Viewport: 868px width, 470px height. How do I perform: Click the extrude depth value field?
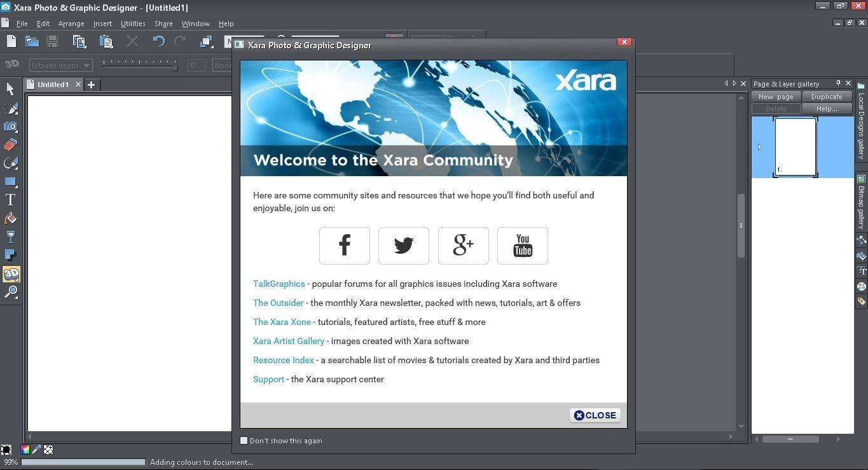tap(196, 65)
